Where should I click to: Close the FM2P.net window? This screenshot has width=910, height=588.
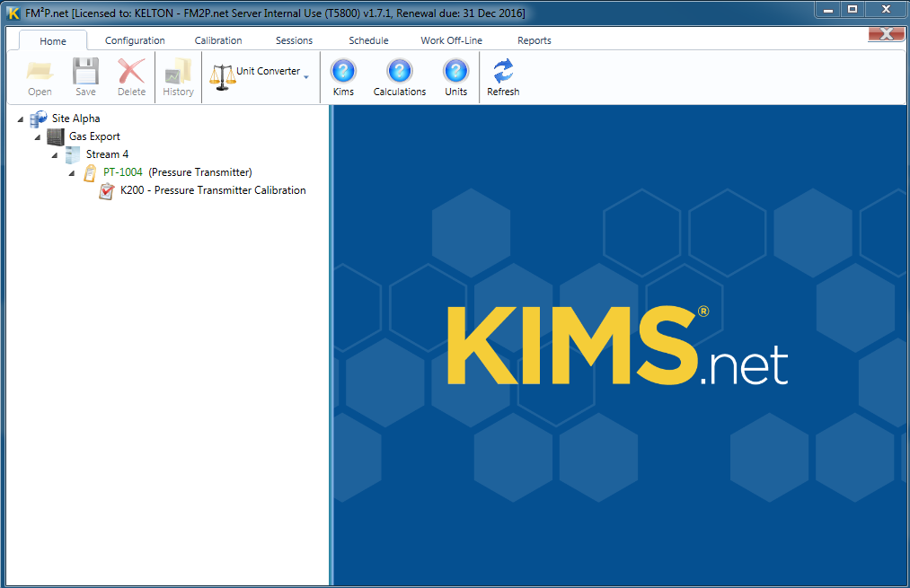886,10
